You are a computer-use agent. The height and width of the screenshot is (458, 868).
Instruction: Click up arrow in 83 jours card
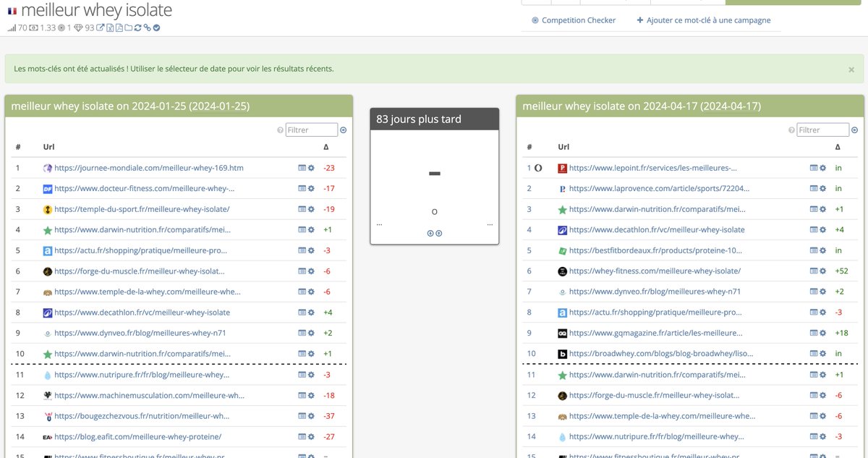(x=438, y=233)
